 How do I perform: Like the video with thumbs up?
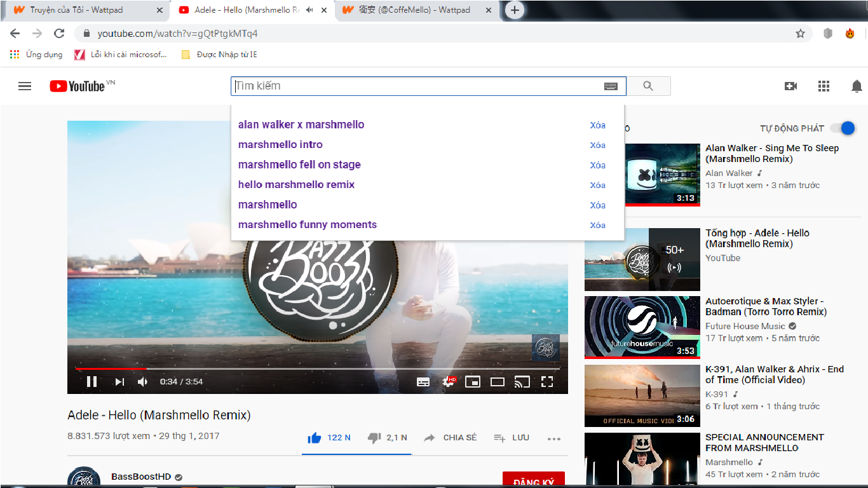[329, 437]
